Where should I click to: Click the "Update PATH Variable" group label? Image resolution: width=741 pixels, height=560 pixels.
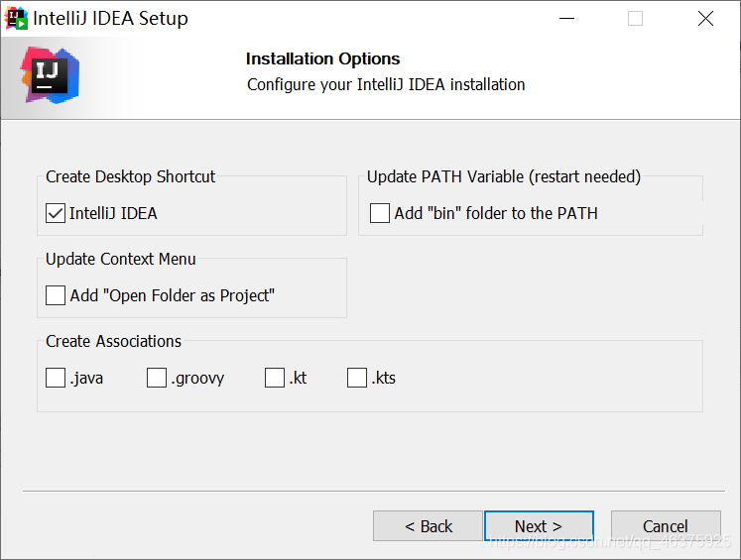pyautogui.click(x=503, y=176)
